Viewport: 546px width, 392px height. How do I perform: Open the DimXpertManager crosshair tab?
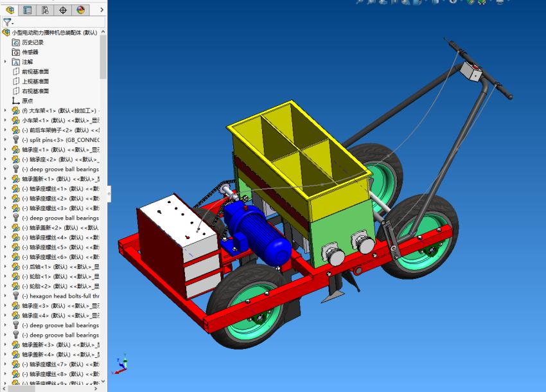[x=63, y=10]
